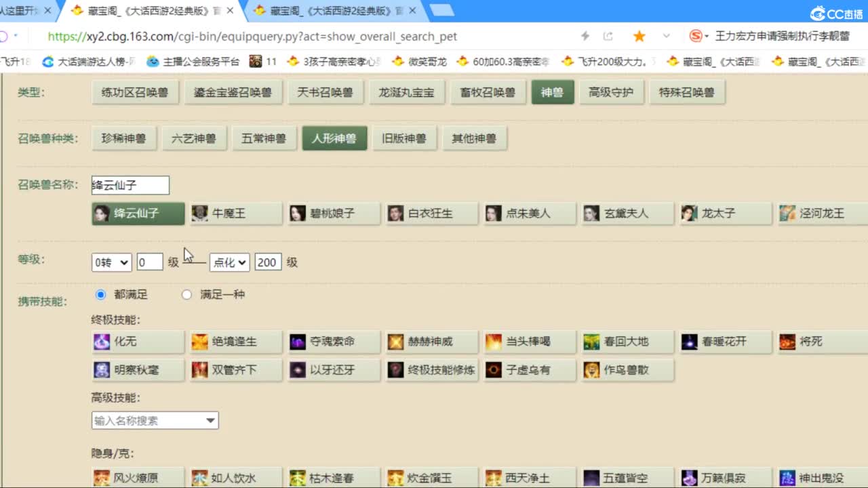Select the 玄黛夫人 pet button
Image resolution: width=868 pixels, height=488 pixels.
click(627, 213)
